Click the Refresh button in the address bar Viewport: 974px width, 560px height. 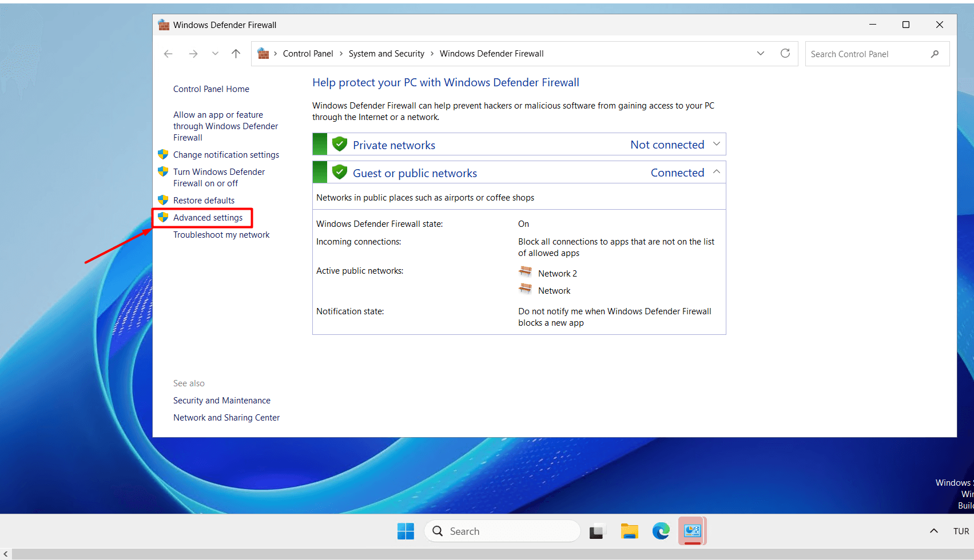[785, 53]
